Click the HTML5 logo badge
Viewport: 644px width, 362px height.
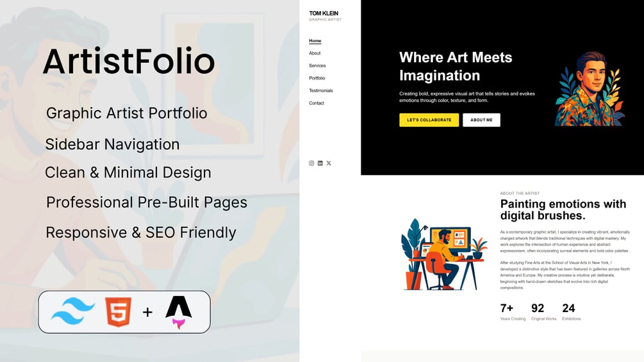click(x=119, y=312)
